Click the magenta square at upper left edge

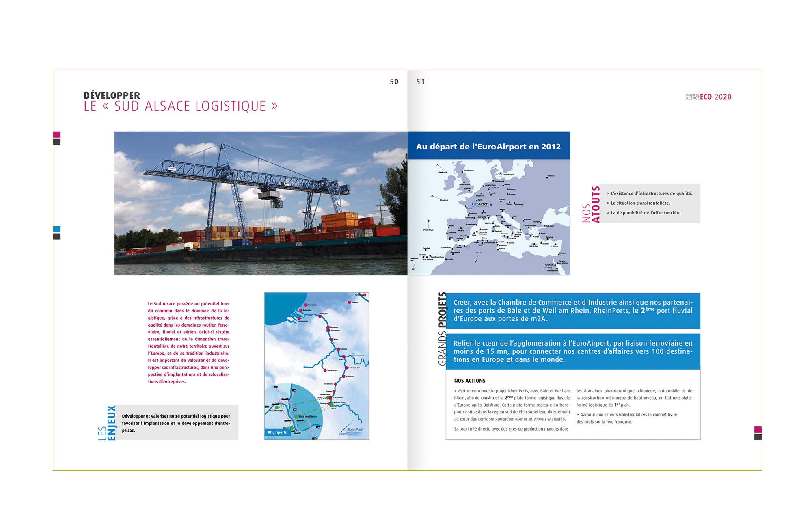coord(57,134)
